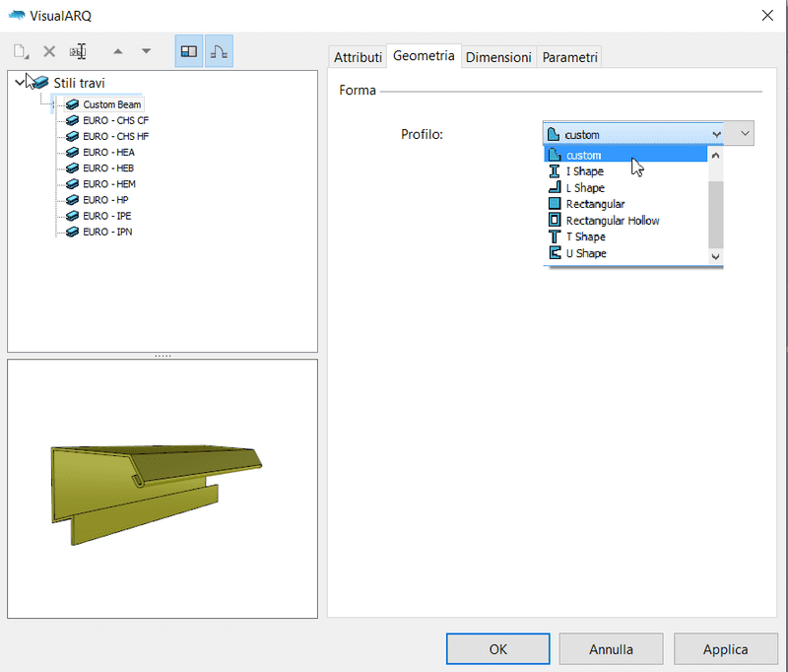The height and width of the screenshot is (672, 788).
Task: Toggle the preview layout view button
Action: click(189, 51)
